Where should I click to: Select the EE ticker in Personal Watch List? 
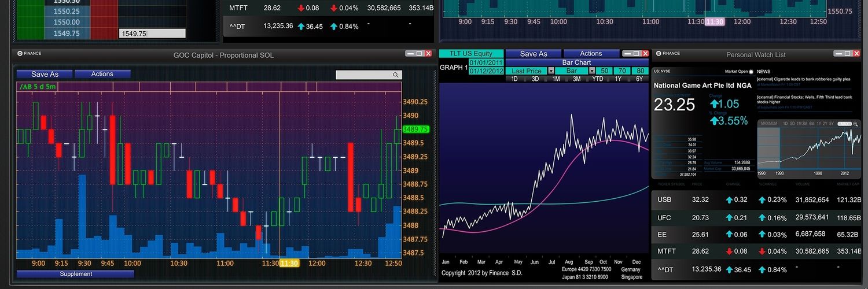point(662,235)
